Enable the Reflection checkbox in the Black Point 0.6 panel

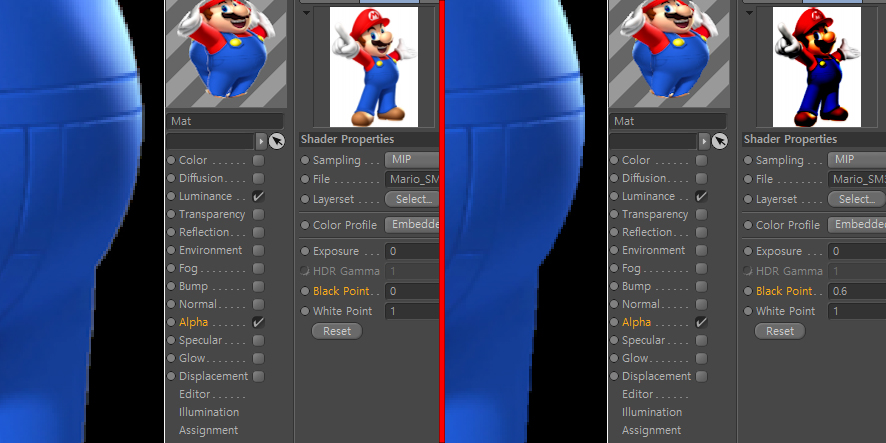pos(701,232)
